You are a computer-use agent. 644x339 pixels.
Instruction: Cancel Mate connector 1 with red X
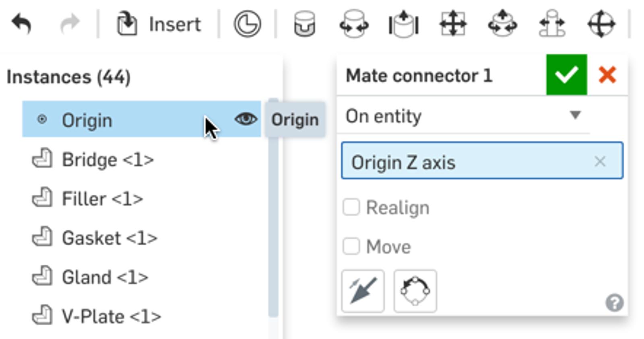coord(607,75)
